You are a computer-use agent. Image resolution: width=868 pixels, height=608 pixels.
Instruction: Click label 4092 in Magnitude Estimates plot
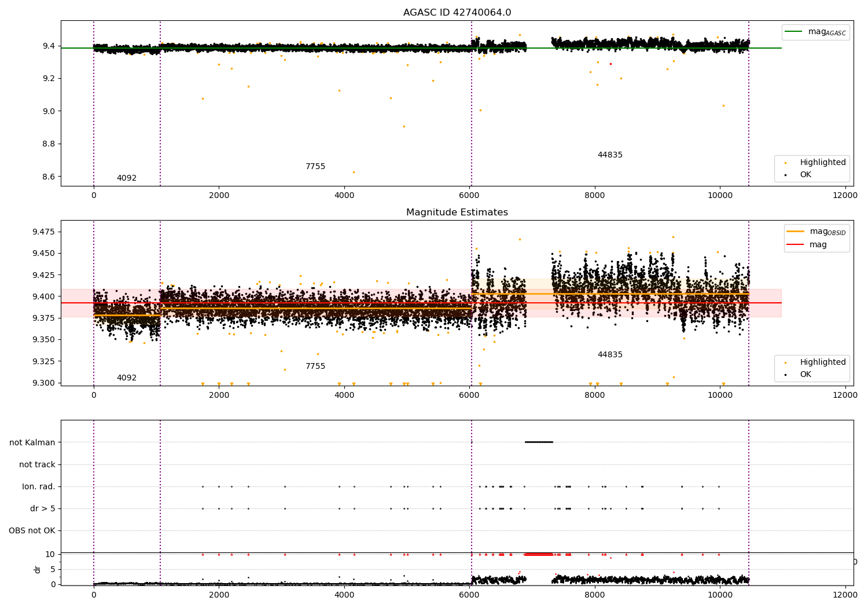127,378
